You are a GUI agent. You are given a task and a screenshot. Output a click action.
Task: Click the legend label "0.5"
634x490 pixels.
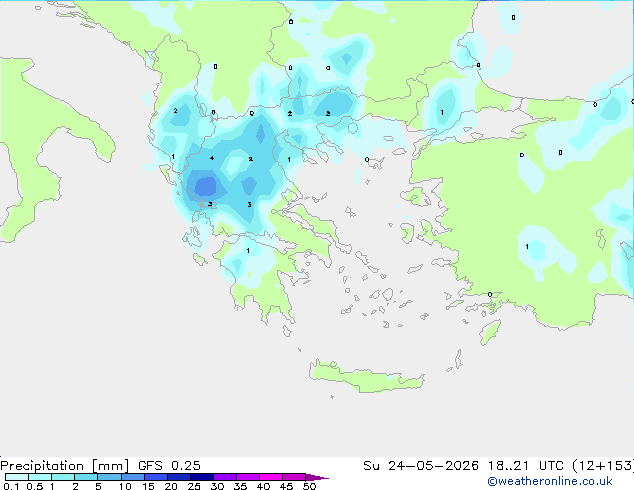(x=35, y=486)
